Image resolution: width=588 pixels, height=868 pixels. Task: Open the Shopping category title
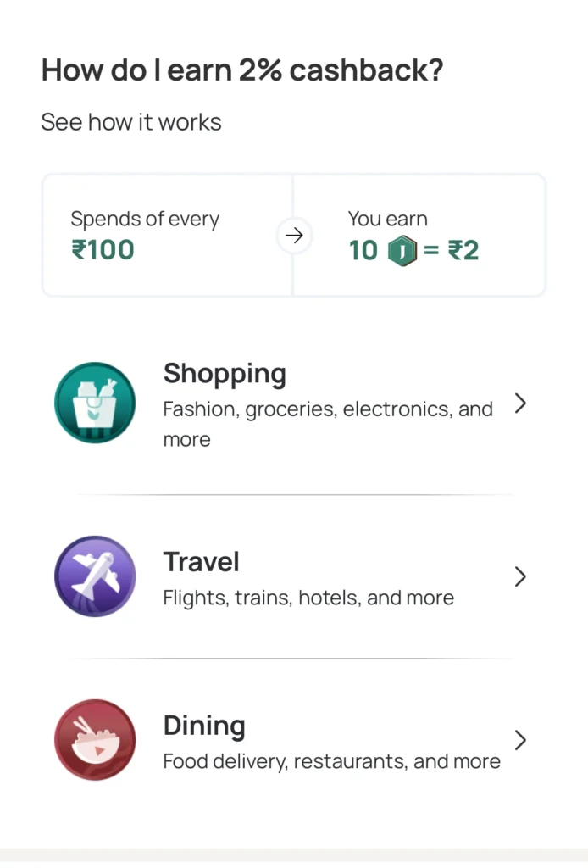click(x=225, y=375)
